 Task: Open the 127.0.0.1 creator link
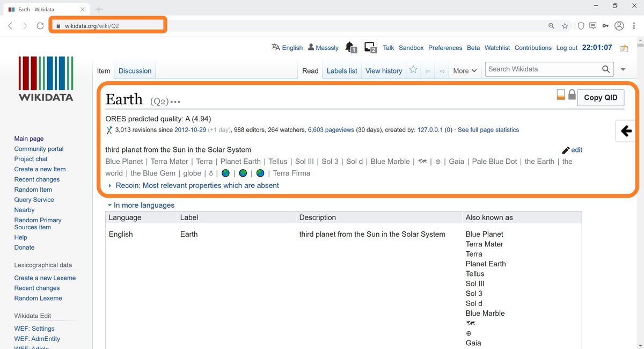(x=431, y=130)
